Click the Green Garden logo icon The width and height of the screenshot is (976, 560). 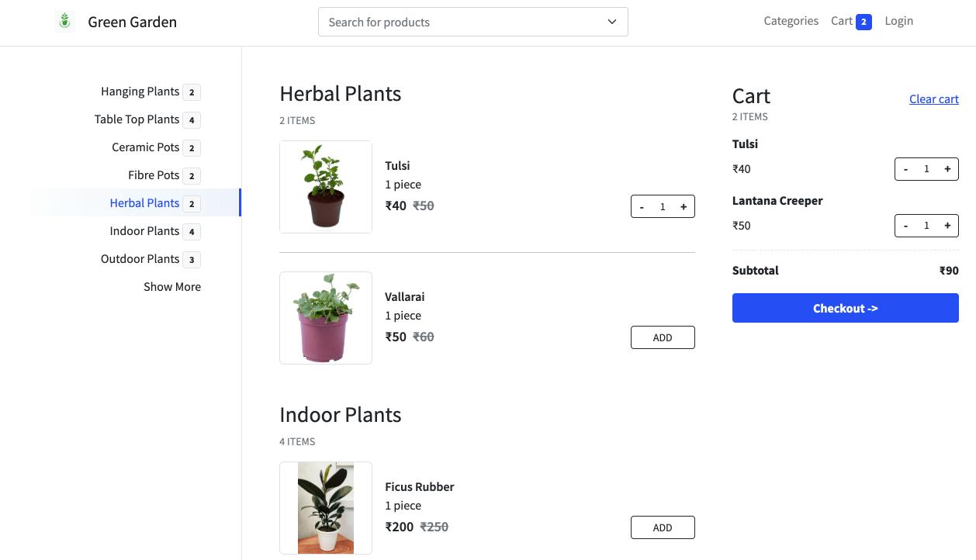(64, 22)
